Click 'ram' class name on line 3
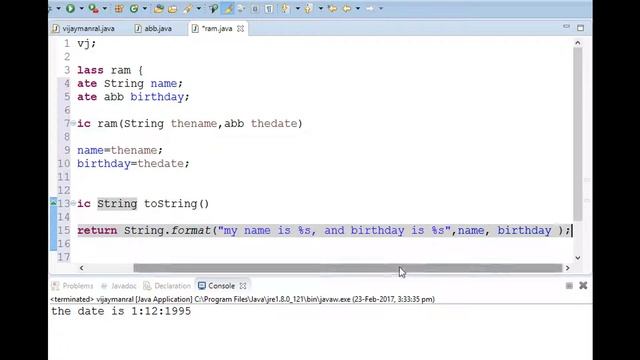 point(121,70)
